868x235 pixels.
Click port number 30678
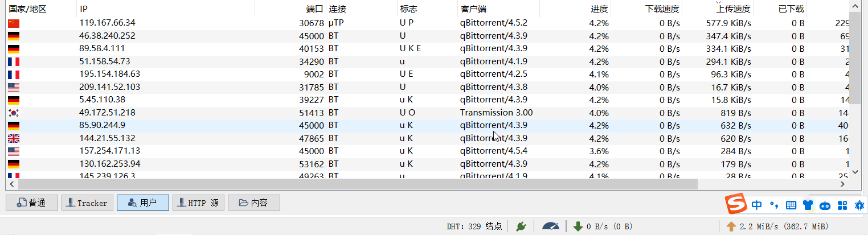click(311, 23)
